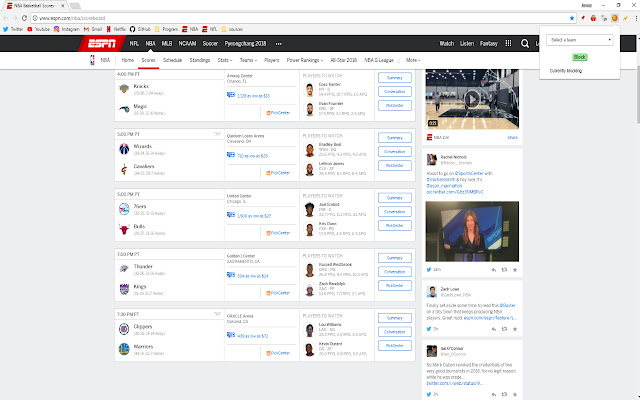This screenshot has height=400, width=640.
Task: Open Summary for Thunder vs Kings
Action: [x=395, y=258]
